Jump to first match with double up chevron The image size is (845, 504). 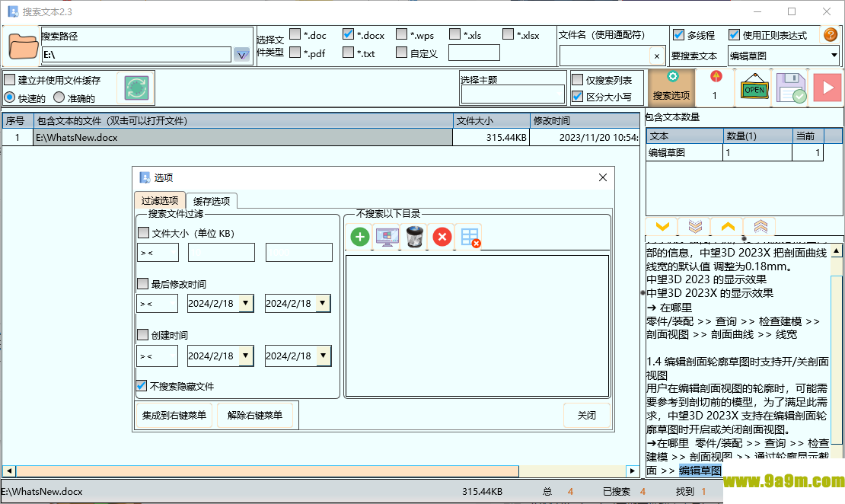click(x=760, y=227)
